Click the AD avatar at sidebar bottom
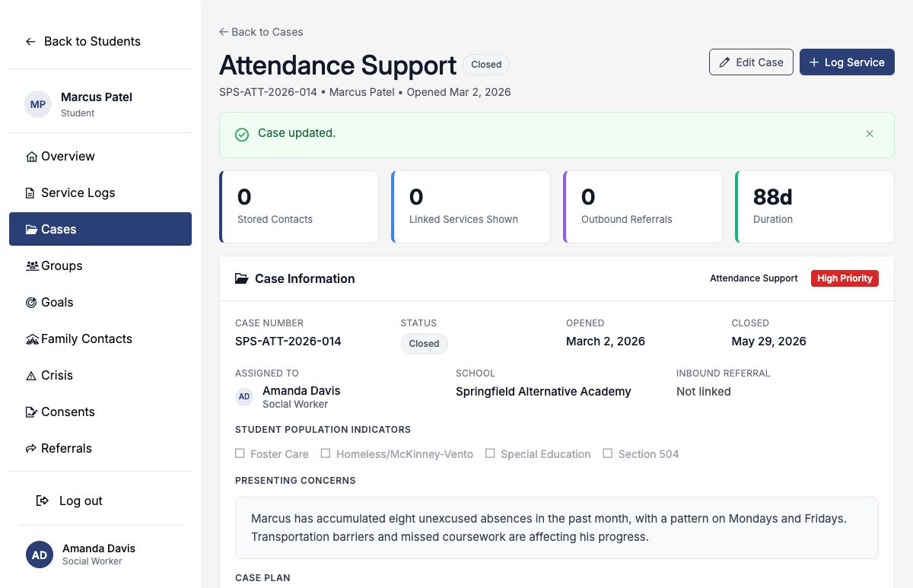 (x=40, y=555)
